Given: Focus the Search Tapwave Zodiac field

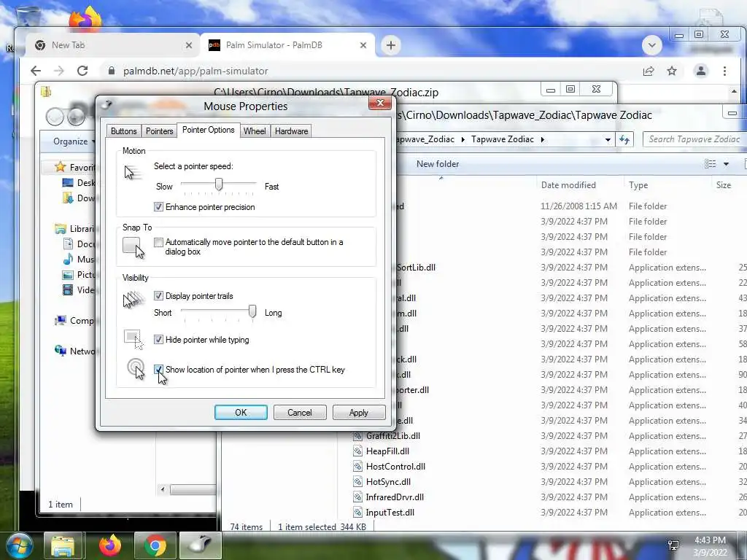Looking at the screenshot, I should [x=694, y=139].
